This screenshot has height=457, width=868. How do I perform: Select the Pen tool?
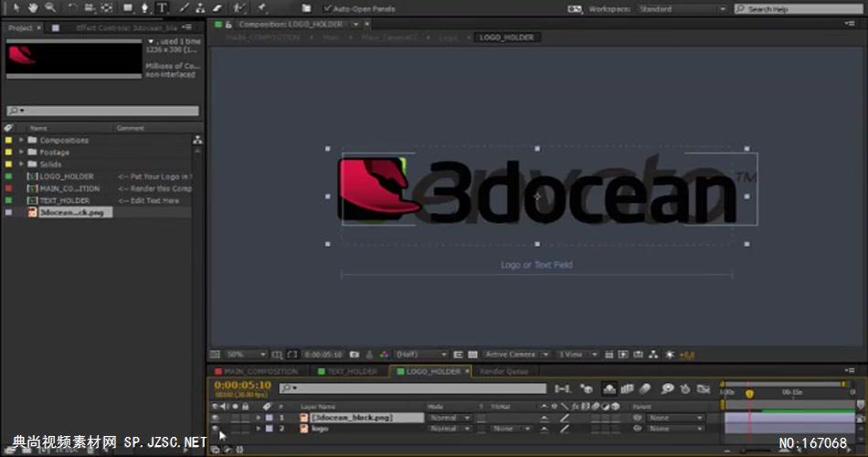coord(145,7)
